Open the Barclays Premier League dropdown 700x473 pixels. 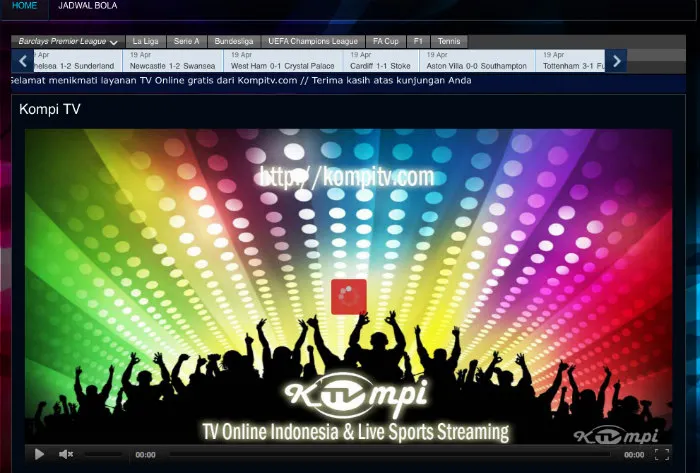(x=68, y=42)
